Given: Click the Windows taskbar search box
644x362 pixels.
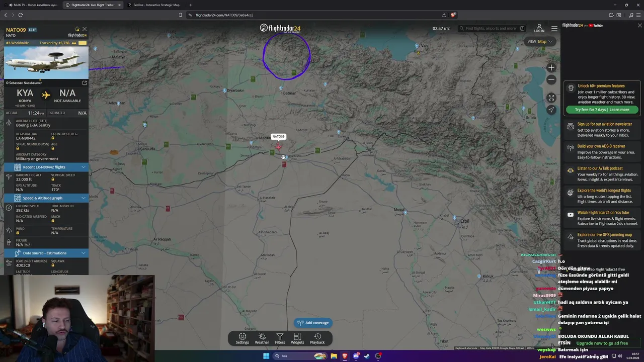Looking at the screenshot, I should click(x=300, y=356).
